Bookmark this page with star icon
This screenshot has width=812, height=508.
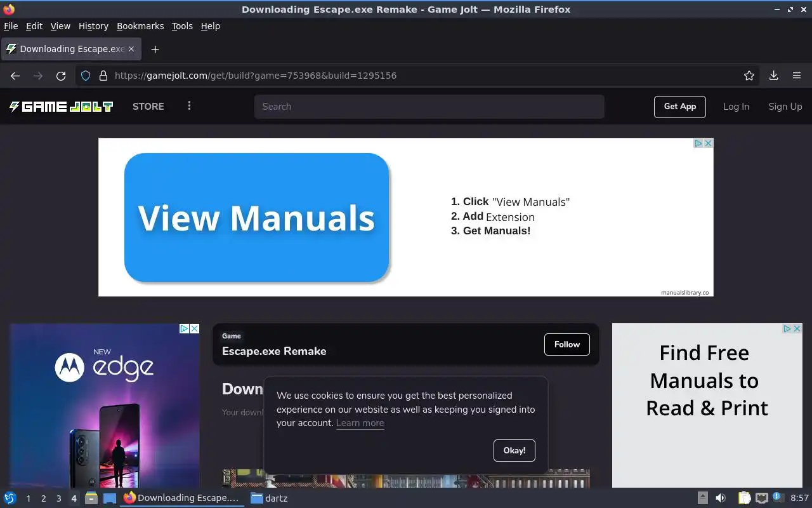pos(749,76)
